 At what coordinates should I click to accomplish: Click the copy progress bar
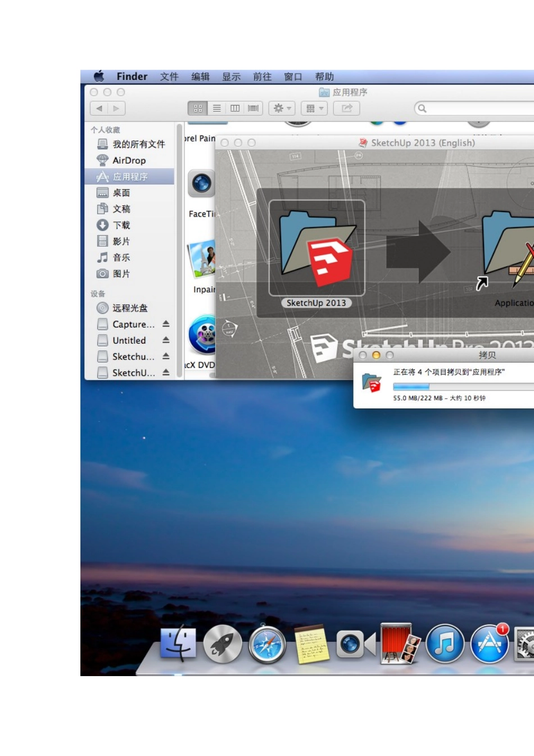coord(464,387)
